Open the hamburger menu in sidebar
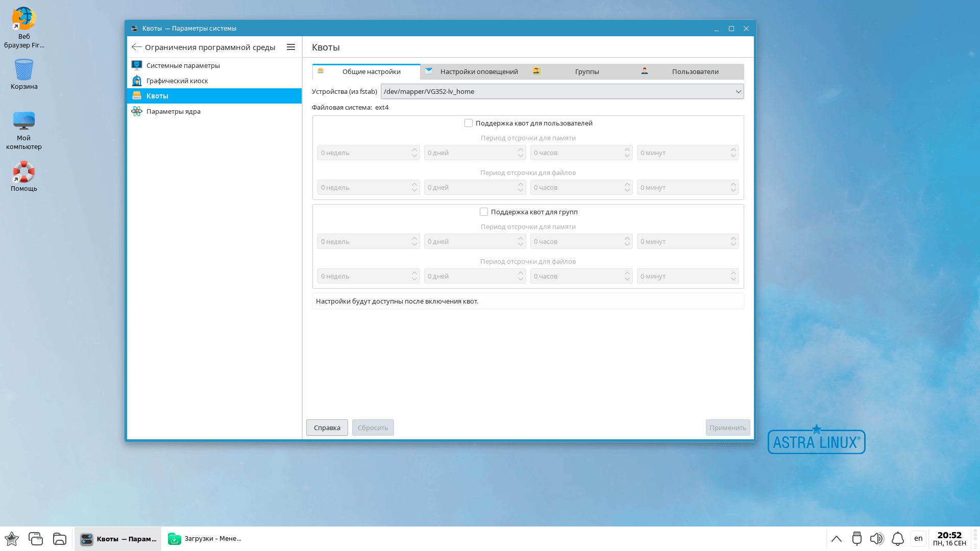 point(291,47)
